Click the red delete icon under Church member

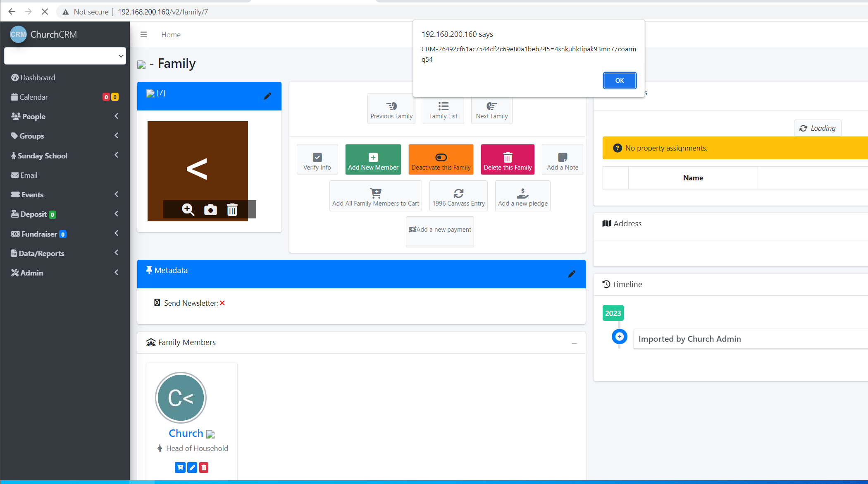point(204,467)
